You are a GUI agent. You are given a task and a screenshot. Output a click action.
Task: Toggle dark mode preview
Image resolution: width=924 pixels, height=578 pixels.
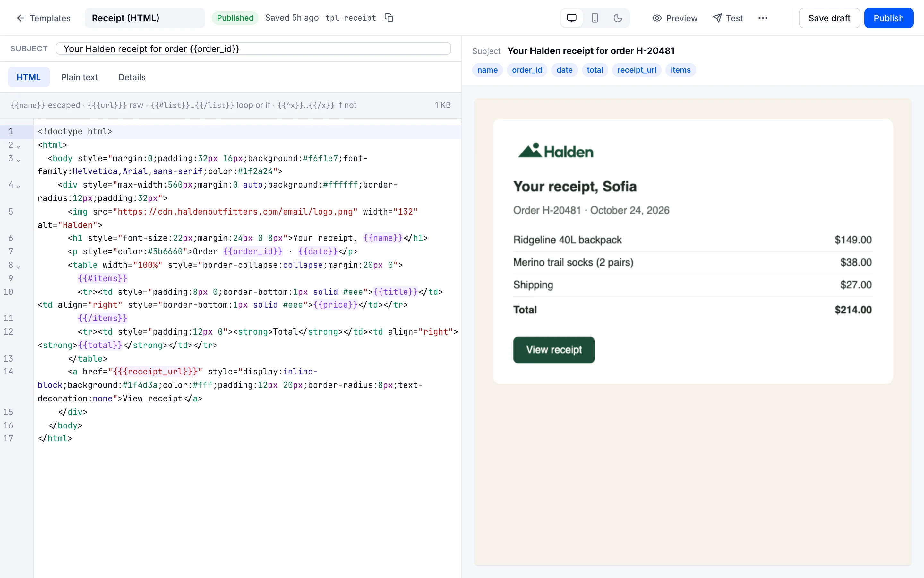617,18
